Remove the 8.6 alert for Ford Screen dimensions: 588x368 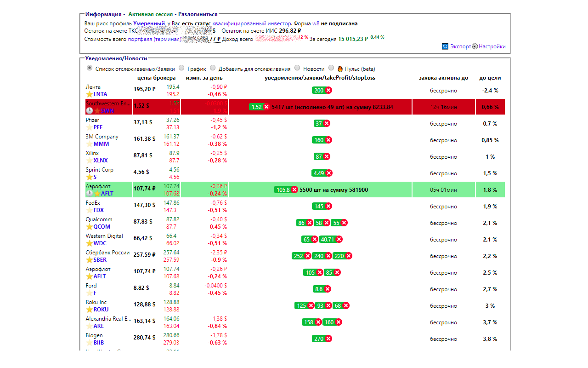328,289
